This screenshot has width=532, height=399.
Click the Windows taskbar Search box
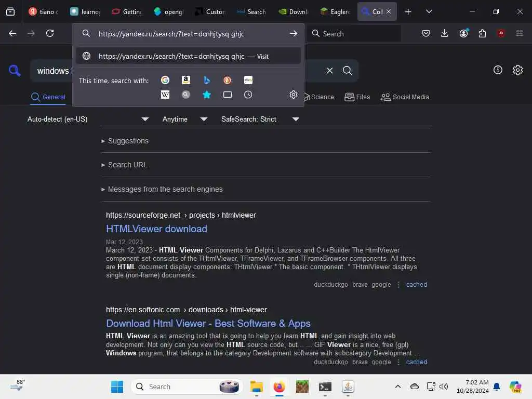click(x=187, y=387)
